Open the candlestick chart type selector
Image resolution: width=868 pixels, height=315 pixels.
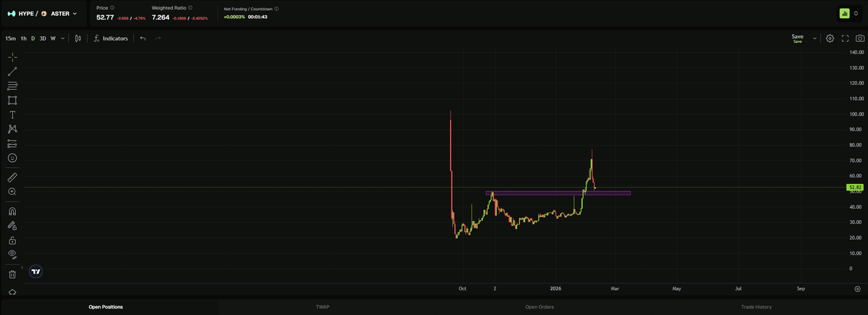click(78, 38)
